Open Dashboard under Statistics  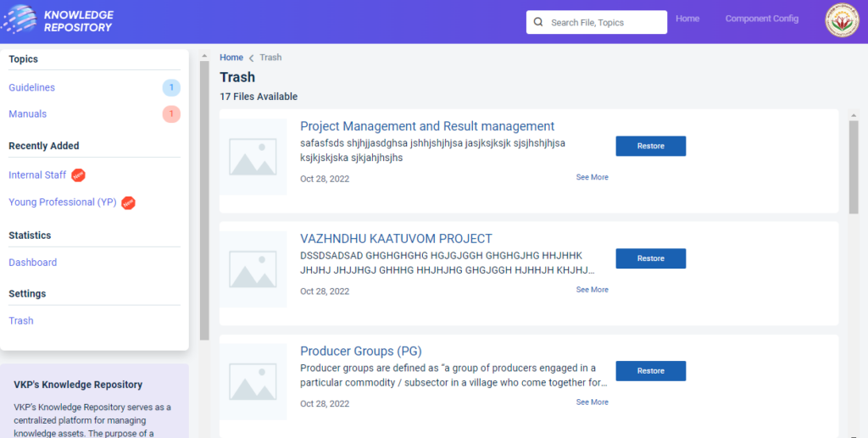tap(32, 263)
